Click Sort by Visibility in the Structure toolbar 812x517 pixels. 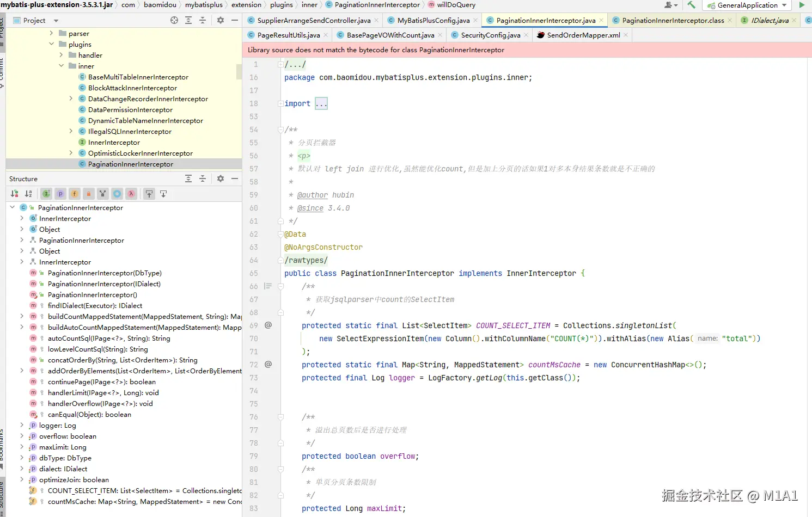tap(15, 194)
